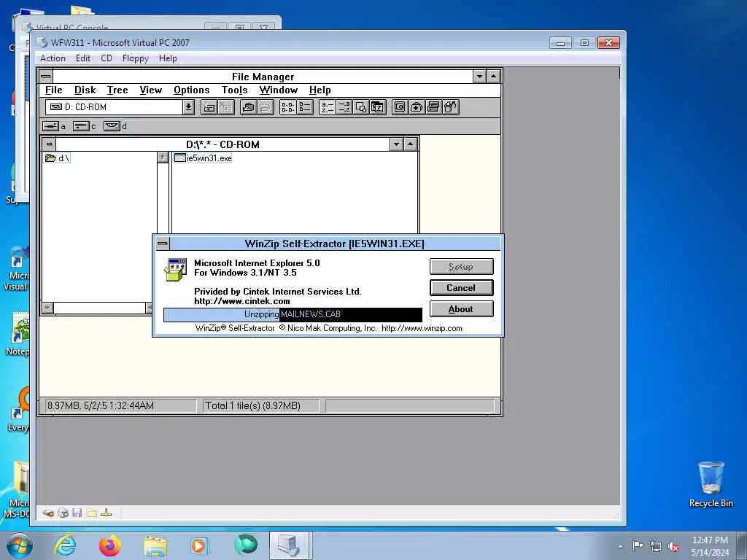747x560 pixels.
Task: Open the Virtual PC Edit menu
Action: (83, 58)
